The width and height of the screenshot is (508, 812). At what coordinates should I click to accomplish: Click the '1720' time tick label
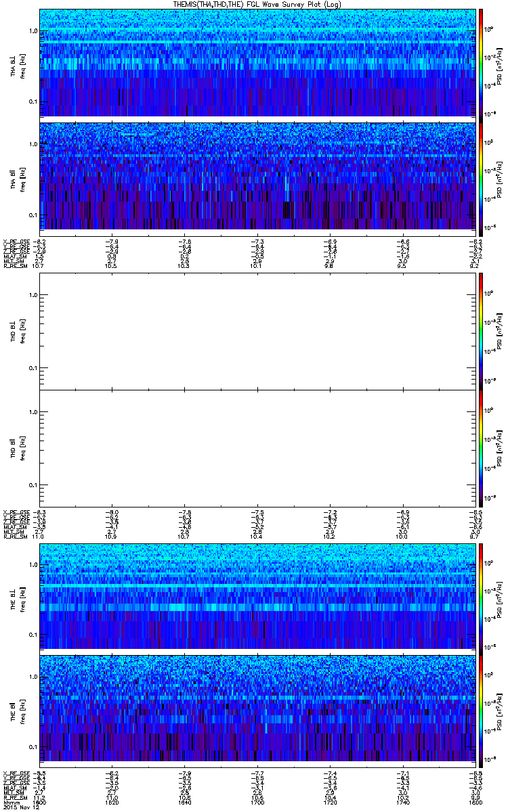click(330, 802)
